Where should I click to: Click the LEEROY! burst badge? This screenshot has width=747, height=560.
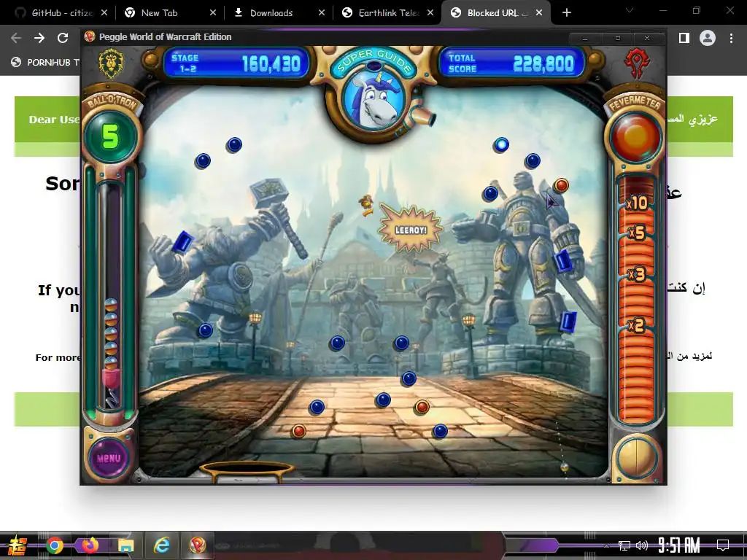pos(411,229)
